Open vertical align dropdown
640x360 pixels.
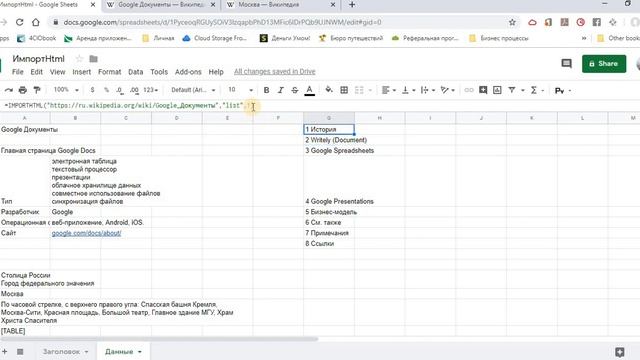[x=408, y=90]
